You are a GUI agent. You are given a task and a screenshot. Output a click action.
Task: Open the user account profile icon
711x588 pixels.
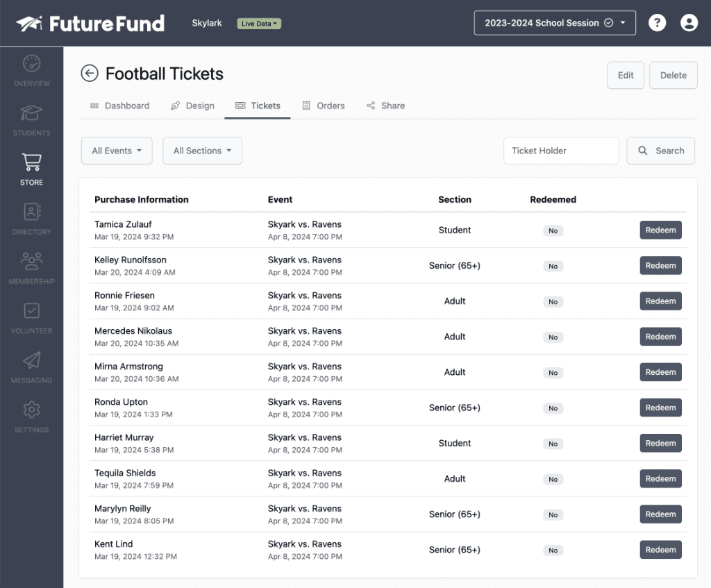point(689,23)
